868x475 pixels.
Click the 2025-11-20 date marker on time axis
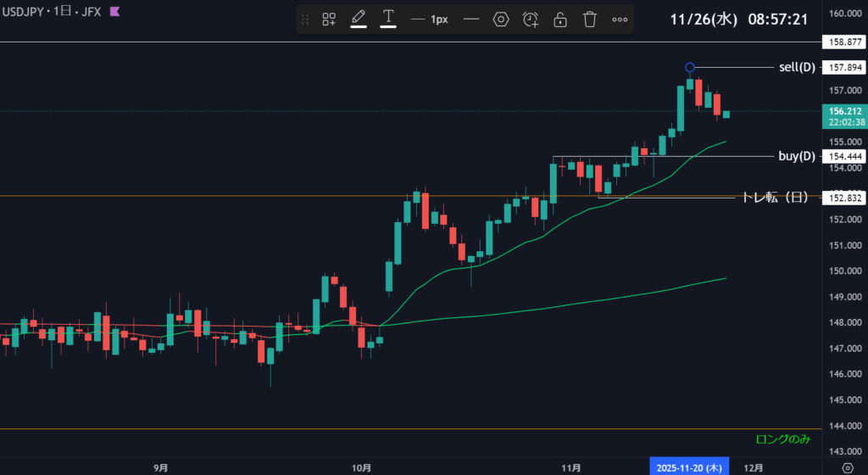click(x=688, y=467)
